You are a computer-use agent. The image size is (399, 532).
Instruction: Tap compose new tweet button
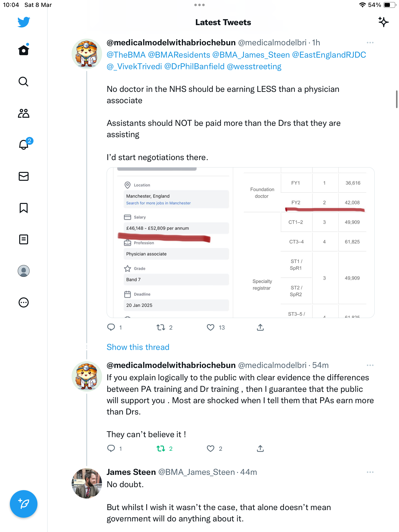(24, 504)
